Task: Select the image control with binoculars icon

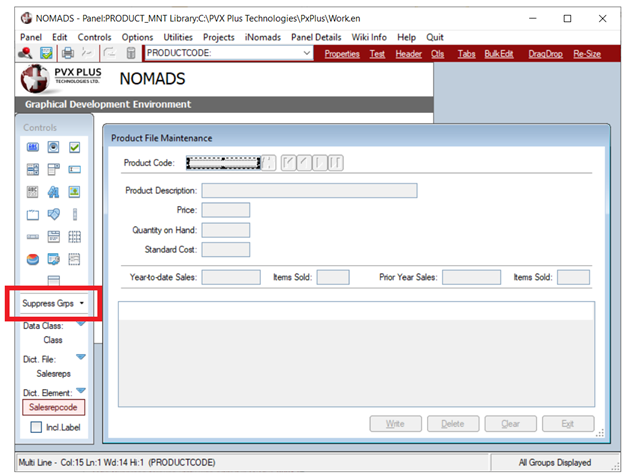Action: 53,192
